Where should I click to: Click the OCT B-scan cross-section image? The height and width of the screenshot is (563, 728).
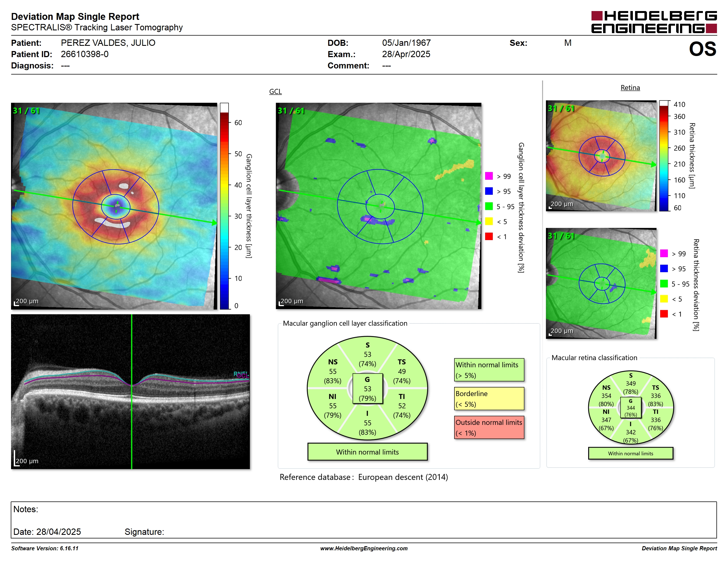tap(130, 392)
